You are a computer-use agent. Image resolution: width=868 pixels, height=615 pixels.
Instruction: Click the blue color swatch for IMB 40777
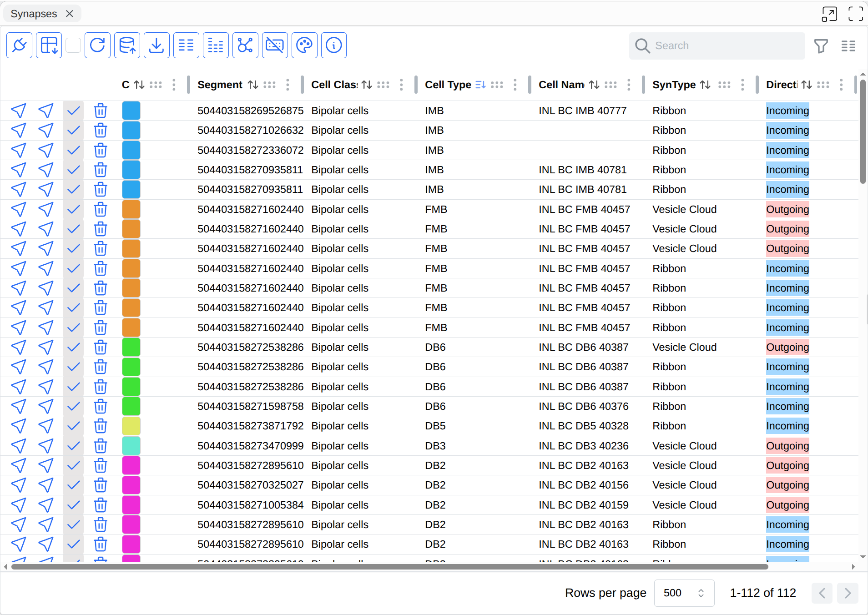(131, 111)
